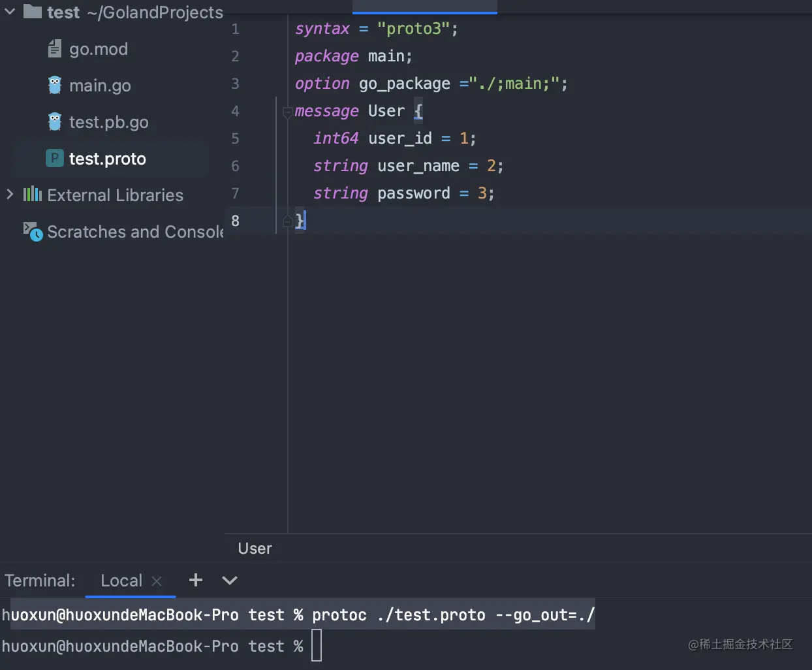This screenshot has width=812, height=670.
Task: Click go_package in the option line
Action: point(405,84)
